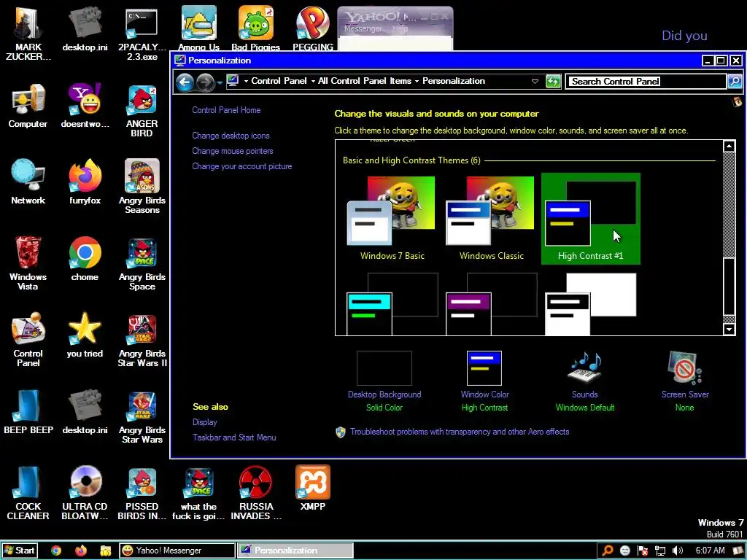Select the Windows Classic theme

pos(491,219)
